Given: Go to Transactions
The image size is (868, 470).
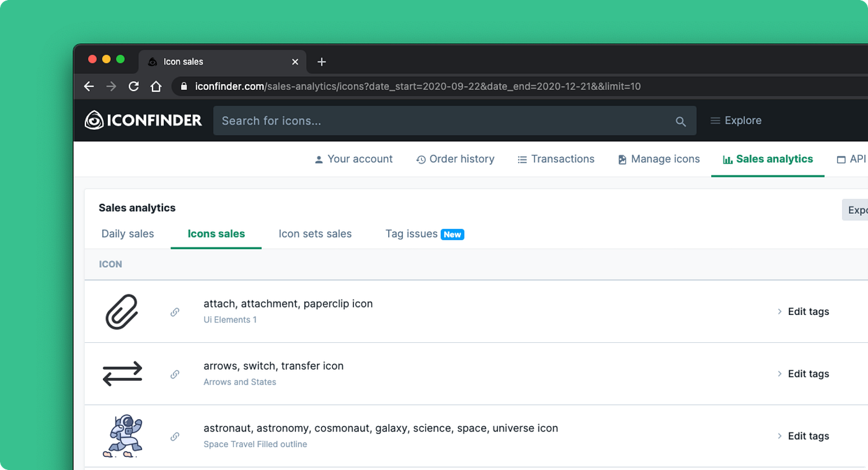Looking at the screenshot, I should 556,159.
